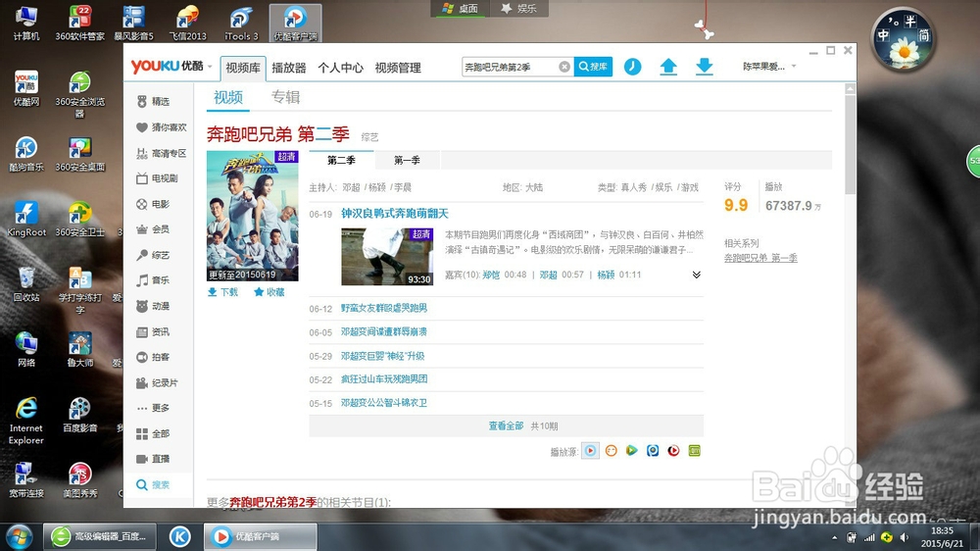Image resolution: width=980 pixels, height=551 pixels.
Task: Open 搜索 in the sidebar
Action: [154, 484]
